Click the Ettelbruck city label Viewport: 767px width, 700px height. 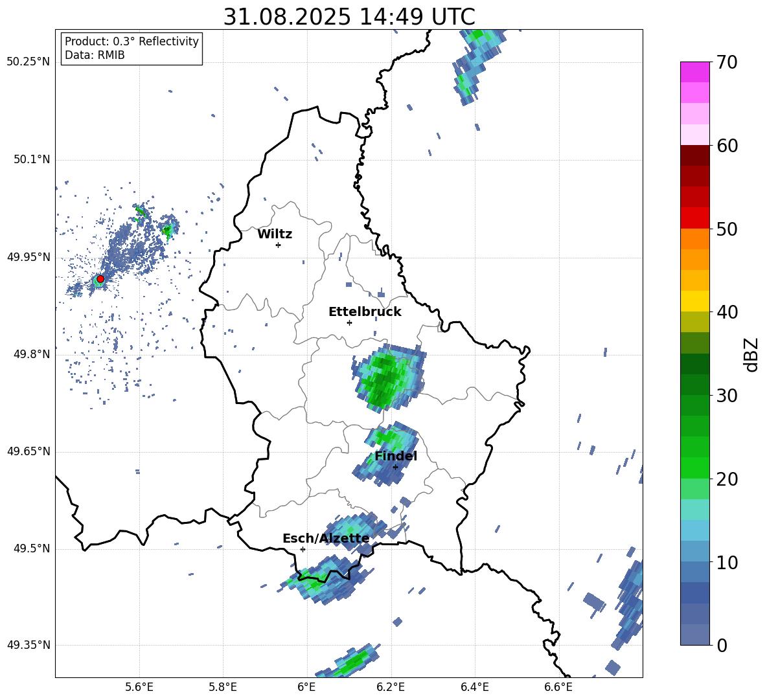click(x=365, y=312)
